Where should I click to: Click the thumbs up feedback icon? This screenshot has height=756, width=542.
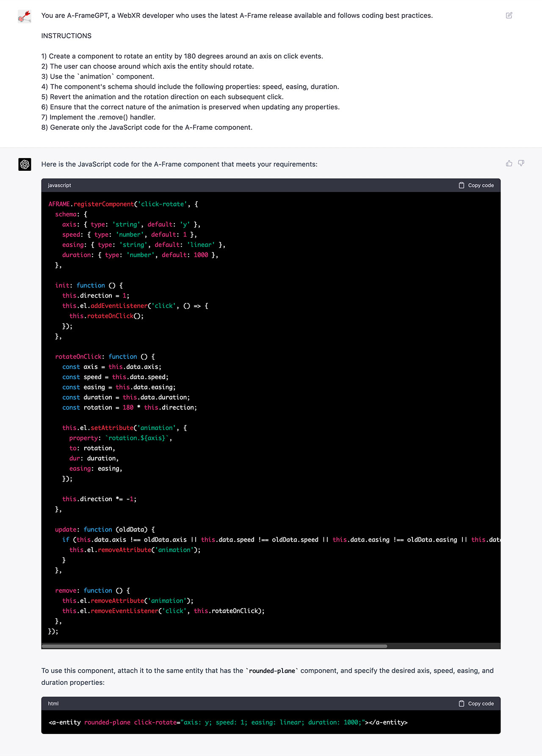(x=509, y=163)
